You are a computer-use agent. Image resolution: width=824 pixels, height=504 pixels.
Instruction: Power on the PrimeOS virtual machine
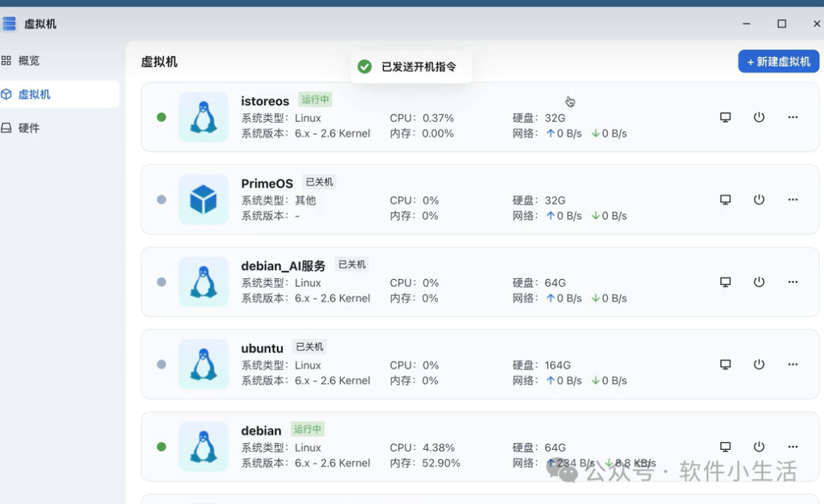coord(759,200)
